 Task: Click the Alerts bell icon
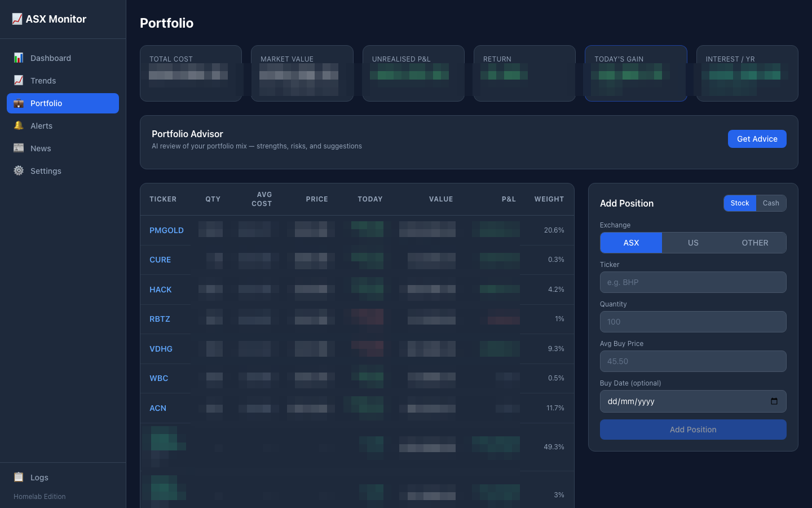pyautogui.click(x=19, y=126)
